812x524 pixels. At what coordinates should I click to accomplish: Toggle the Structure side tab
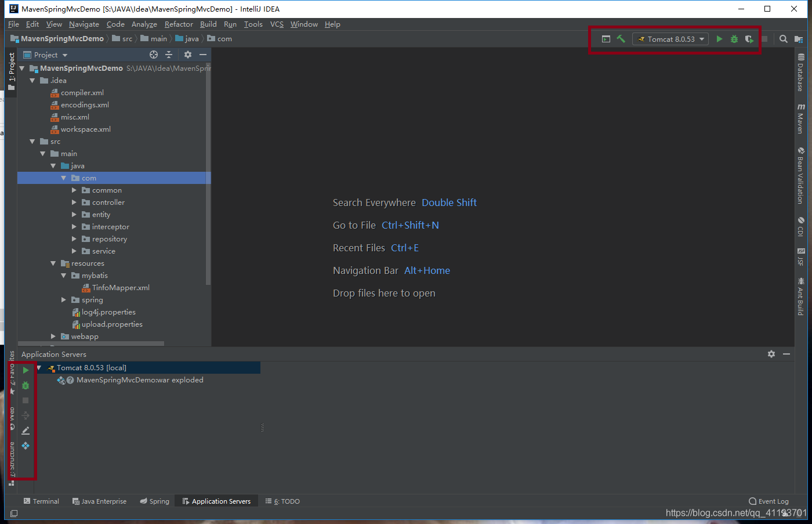coord(12,463)
